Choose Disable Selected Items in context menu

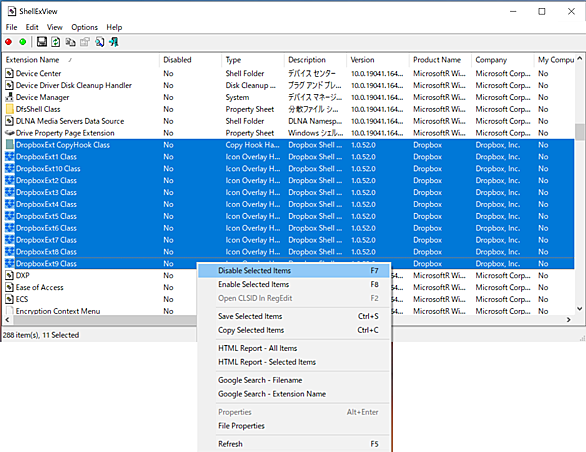point(294,271)
